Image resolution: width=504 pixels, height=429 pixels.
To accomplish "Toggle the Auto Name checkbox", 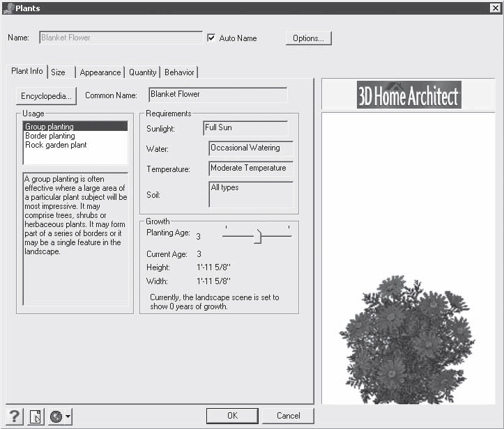I will point(211,38).
